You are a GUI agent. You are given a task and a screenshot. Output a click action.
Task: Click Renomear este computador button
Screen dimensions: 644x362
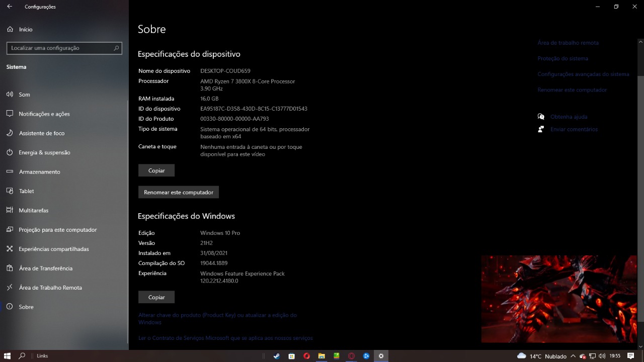click(179, 192)
